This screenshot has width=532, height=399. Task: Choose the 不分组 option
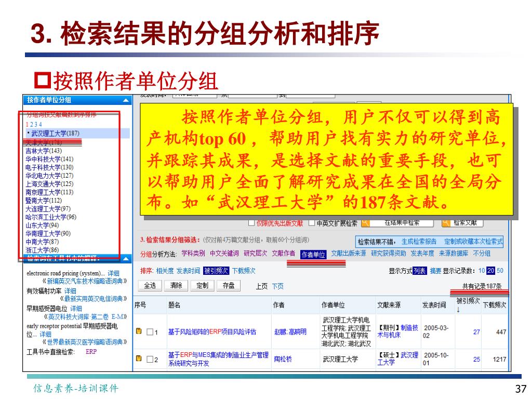(482, 254)
